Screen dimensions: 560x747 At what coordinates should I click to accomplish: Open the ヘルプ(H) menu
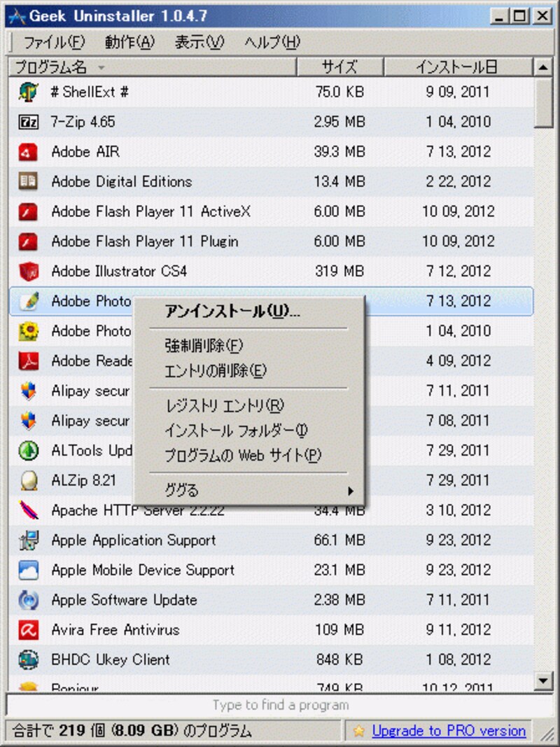272,43
